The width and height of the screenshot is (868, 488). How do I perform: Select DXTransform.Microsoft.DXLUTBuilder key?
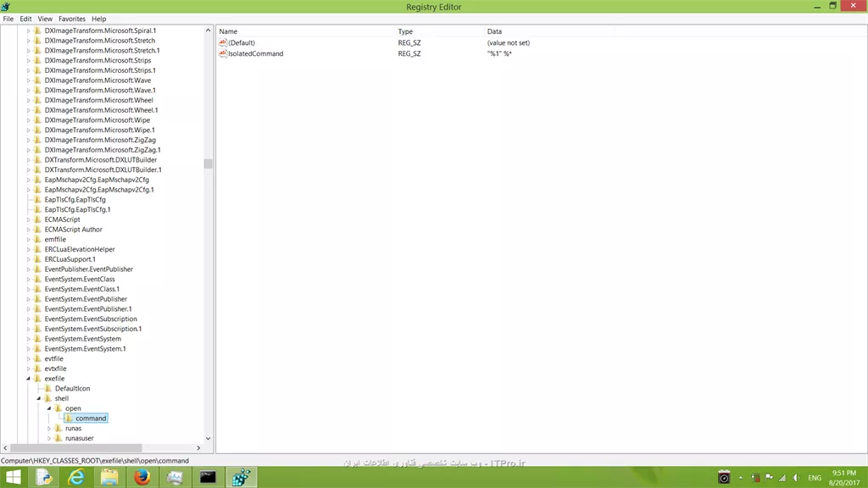point(101,160)
